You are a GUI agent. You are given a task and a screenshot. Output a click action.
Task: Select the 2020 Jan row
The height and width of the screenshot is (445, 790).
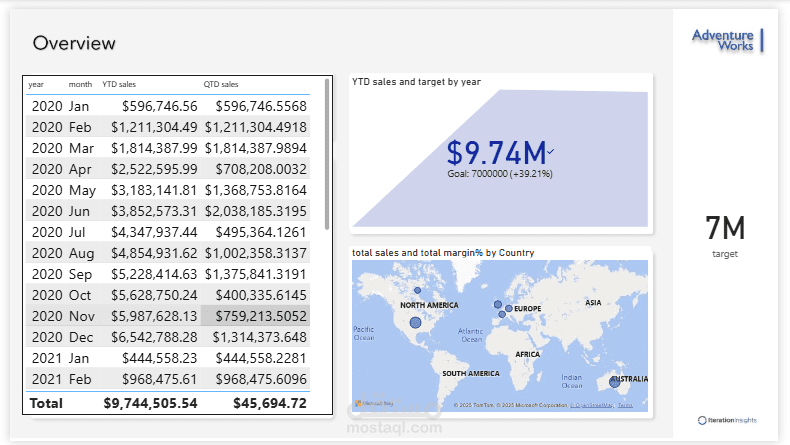[168, 106]
